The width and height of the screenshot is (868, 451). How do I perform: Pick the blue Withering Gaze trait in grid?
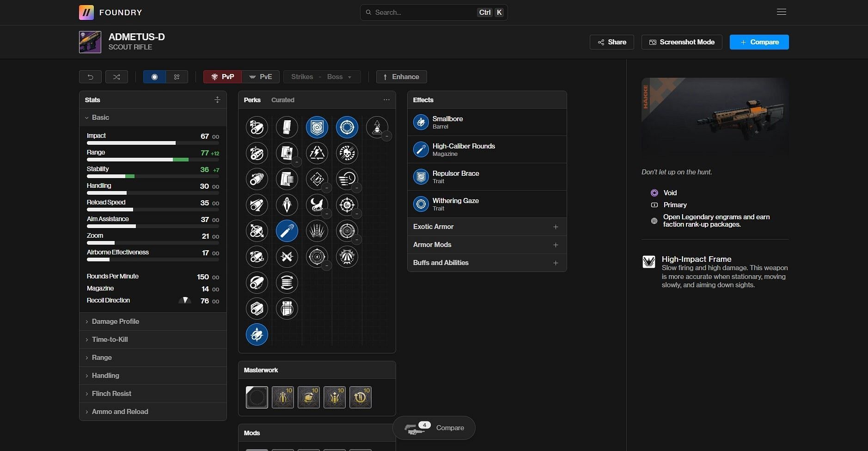tap(347, 127)
